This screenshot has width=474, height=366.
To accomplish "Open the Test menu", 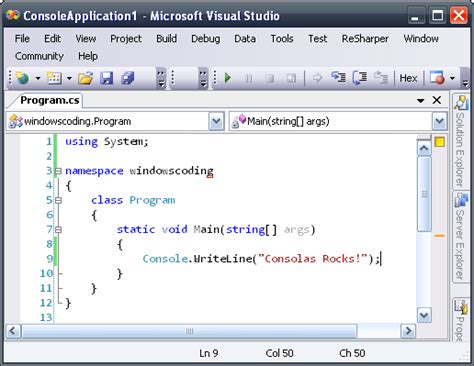I will 317,39.
